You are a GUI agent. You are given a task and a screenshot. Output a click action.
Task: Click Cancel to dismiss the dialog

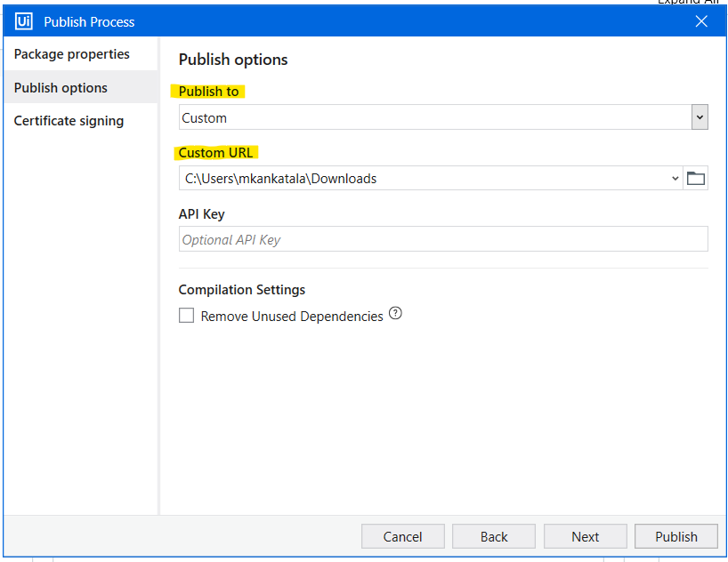[x=402, y=536]
